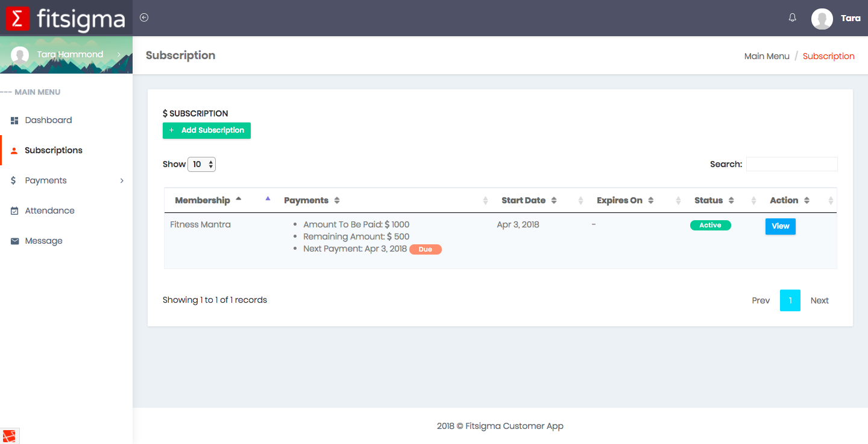Open the Tara user avatar in top bar
Image resolution: width=868 pixels, height=444 pixels.
(x=822, y=19)
